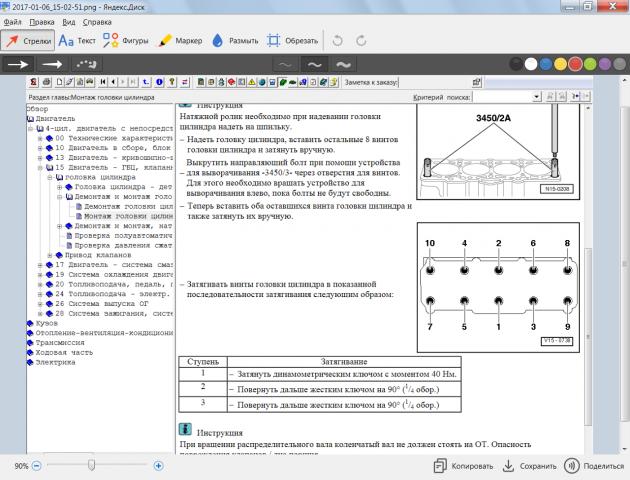
Task: Click Сохранить to save the image
Action: pyautogui.click(x=530, y=466)
